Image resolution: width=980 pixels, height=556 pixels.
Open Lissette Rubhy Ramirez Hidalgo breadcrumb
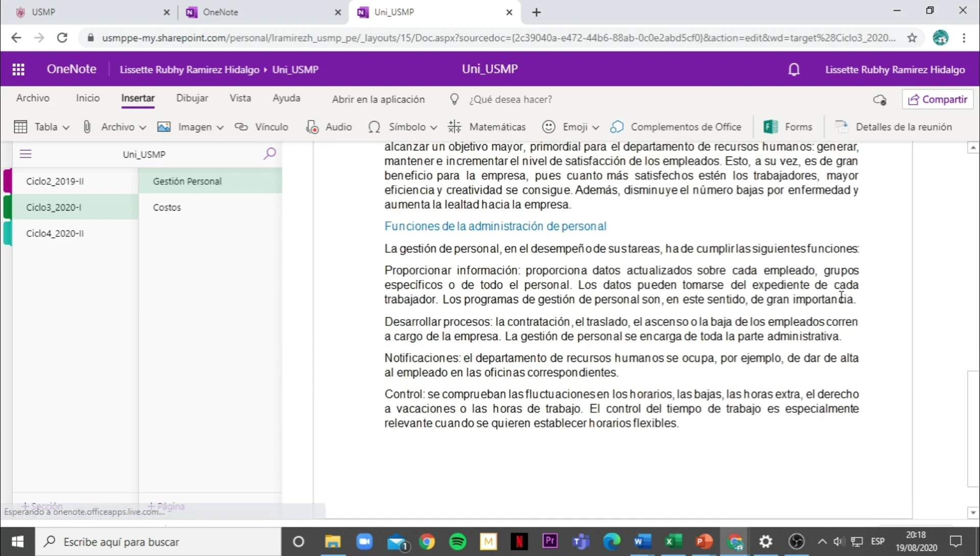click(x=189, y=70)
